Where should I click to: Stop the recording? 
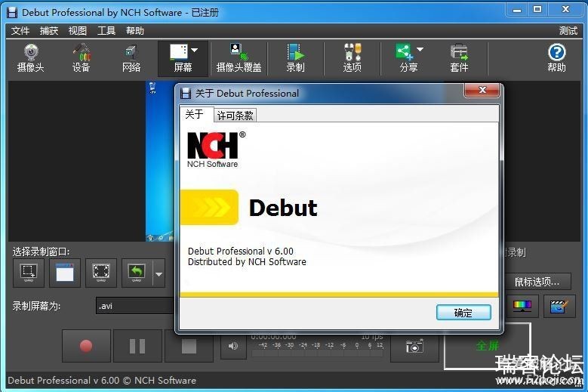pyautogui.click(x=189, y=345)
